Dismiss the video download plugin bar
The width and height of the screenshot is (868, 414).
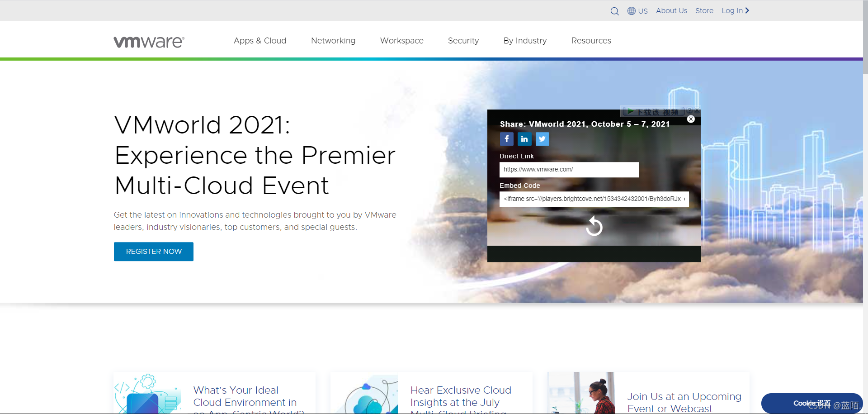pyautogui.click(x=697, y=111)
